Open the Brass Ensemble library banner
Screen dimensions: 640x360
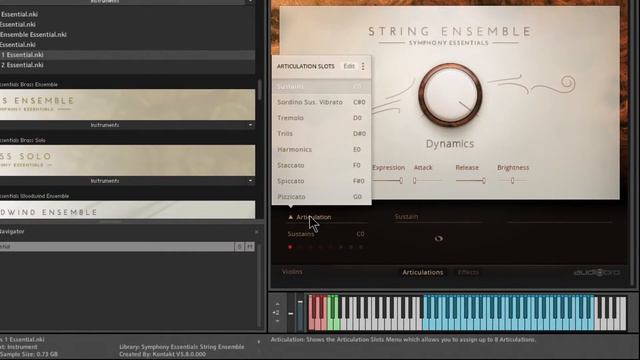127,104
